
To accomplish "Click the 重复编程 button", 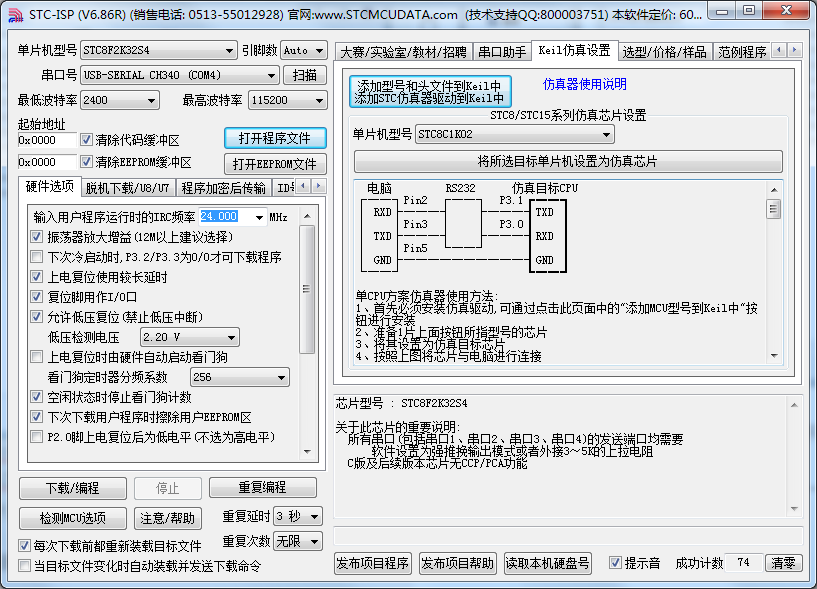I will pyautogui.click(x=263, y=487).
